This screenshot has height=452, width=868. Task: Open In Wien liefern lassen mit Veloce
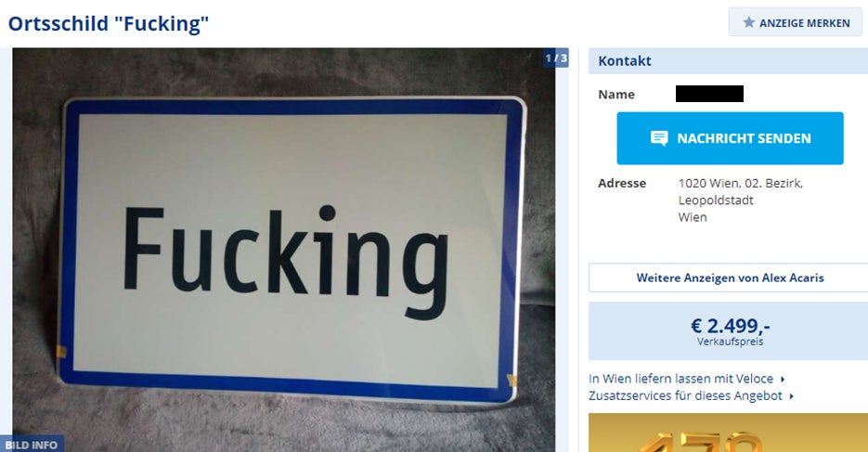tap(680, 379)
